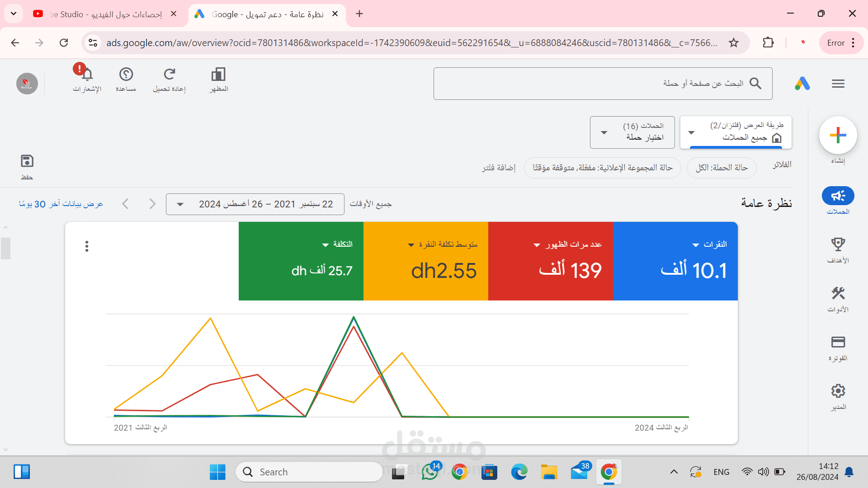This screenshot has height=488, width=868.
Task: Open the view dropdown (جميع الحملات)
Action: pyautogui.click(x=736, y=132)
